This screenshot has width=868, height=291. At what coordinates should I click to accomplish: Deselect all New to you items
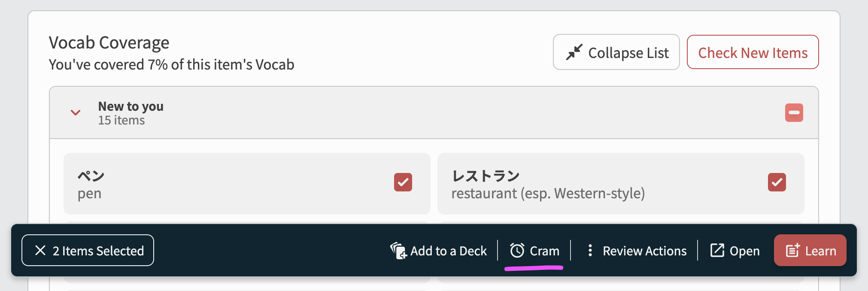(794, 113)
